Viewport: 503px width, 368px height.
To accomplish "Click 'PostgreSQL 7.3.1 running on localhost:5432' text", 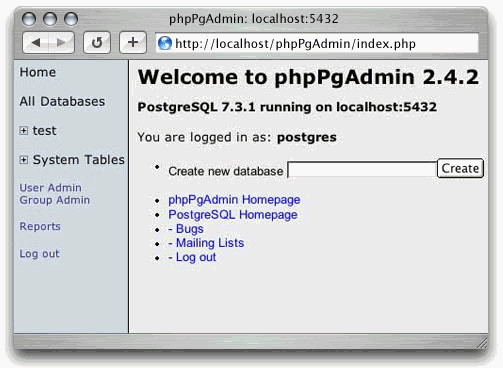I will [x=287, y=107].
